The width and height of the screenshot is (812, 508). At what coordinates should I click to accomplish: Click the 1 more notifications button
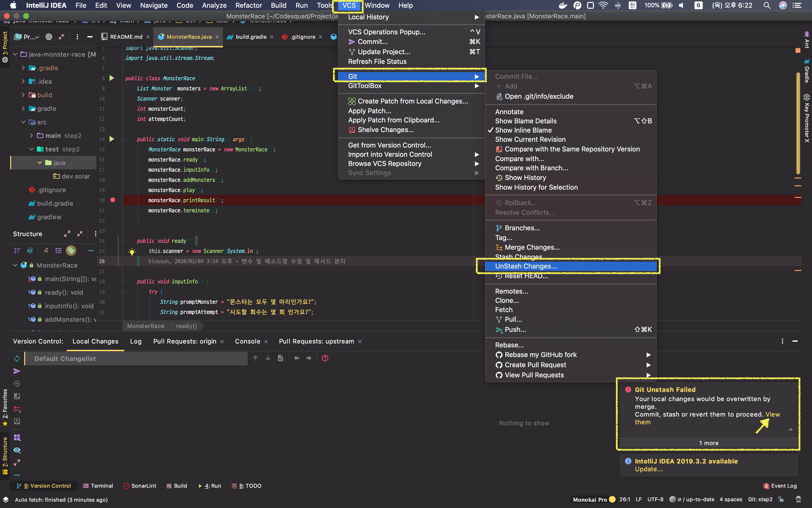point(709,443)
